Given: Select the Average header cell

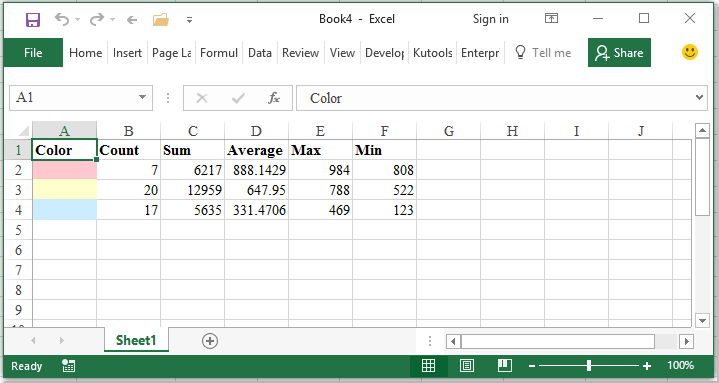Looking at the screenshot, I should pyautogui.click(x=257, y=150).
